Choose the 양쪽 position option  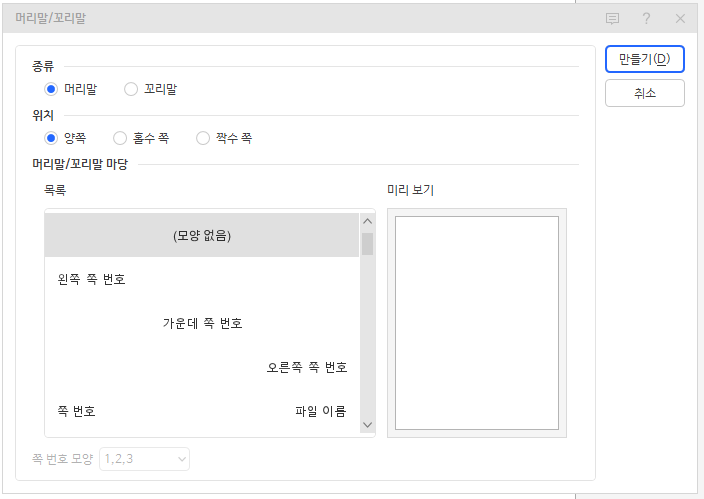coord(51,138)
